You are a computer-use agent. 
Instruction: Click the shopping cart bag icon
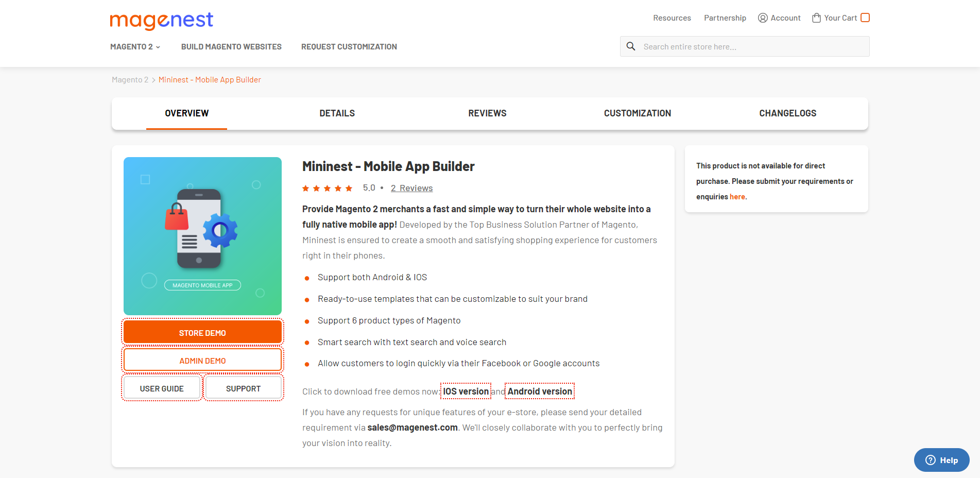coord(816,18)
